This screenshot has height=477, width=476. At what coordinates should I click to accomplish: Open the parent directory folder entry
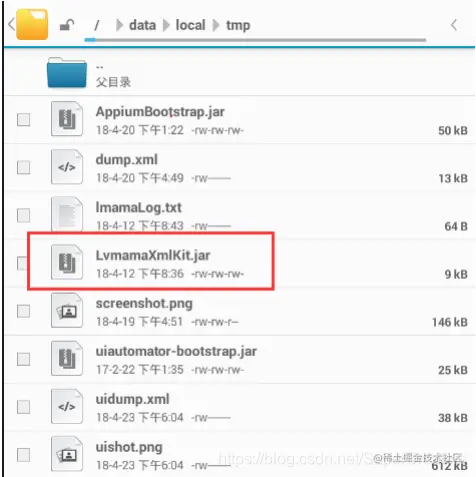[240, 72]
